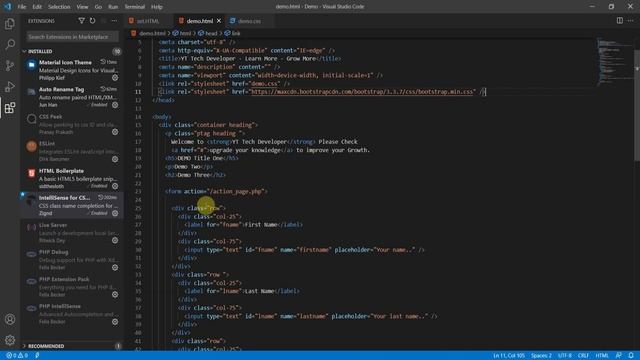Open gear for PHP IntelliSense extension

(x=115, y=322)
